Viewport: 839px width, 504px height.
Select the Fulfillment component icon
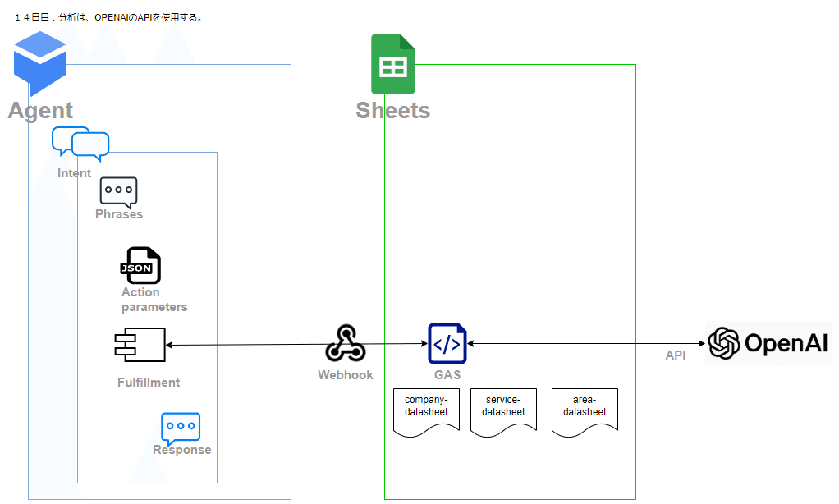click(x=140, y=345)
